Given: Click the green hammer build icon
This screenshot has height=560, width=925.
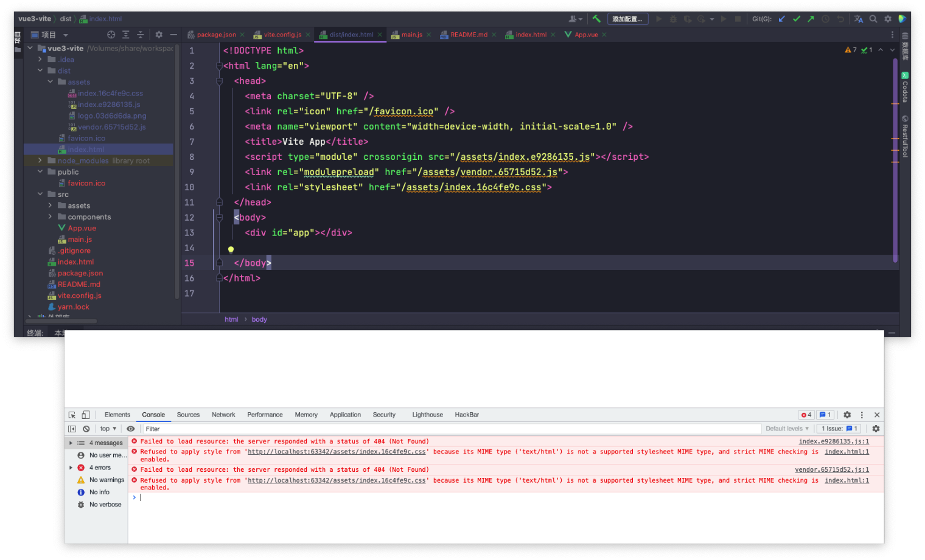Looking at the screenshot, I should 596,19.
